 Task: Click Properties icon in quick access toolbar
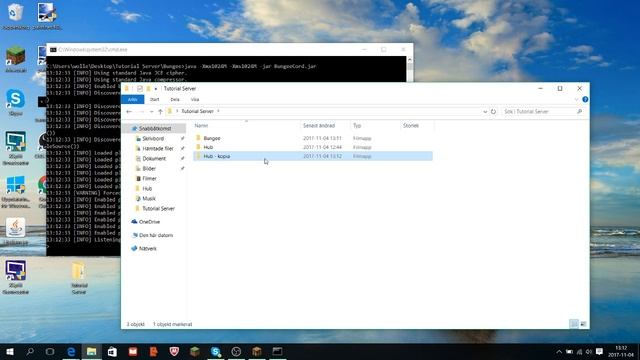click(x=140, y=89)
